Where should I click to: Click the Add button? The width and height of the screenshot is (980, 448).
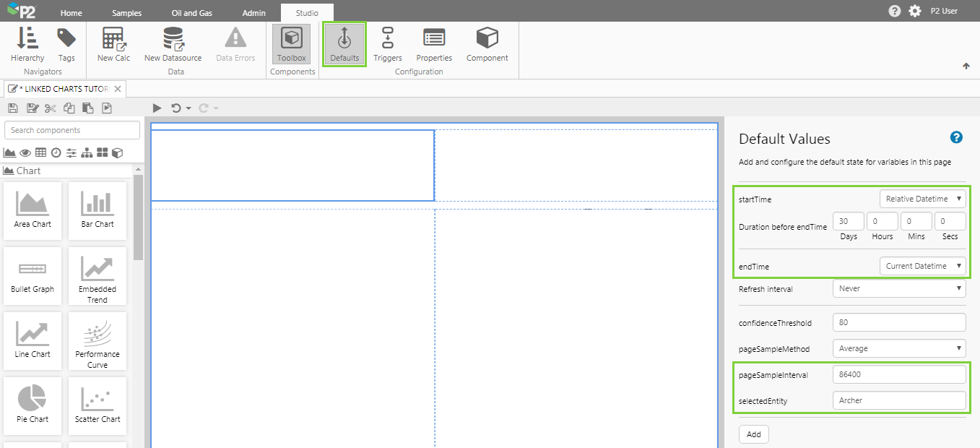coord(753,434)
